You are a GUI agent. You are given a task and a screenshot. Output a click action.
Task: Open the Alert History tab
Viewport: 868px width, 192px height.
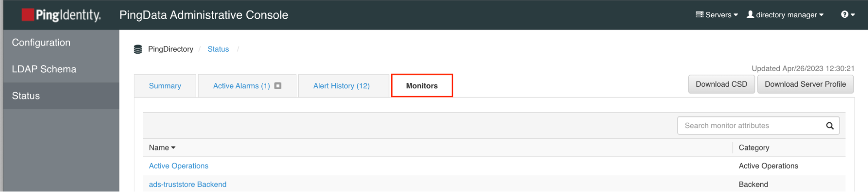click(x=341, y=86)
